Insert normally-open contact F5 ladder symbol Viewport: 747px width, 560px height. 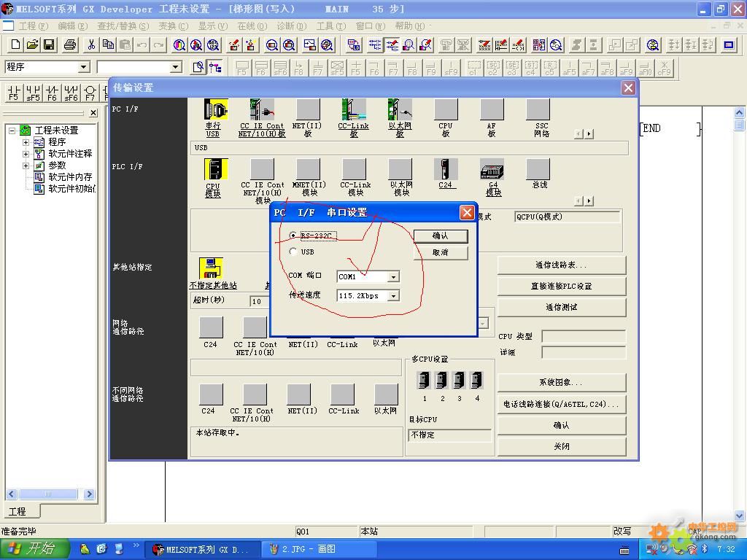tap(13, 93)
